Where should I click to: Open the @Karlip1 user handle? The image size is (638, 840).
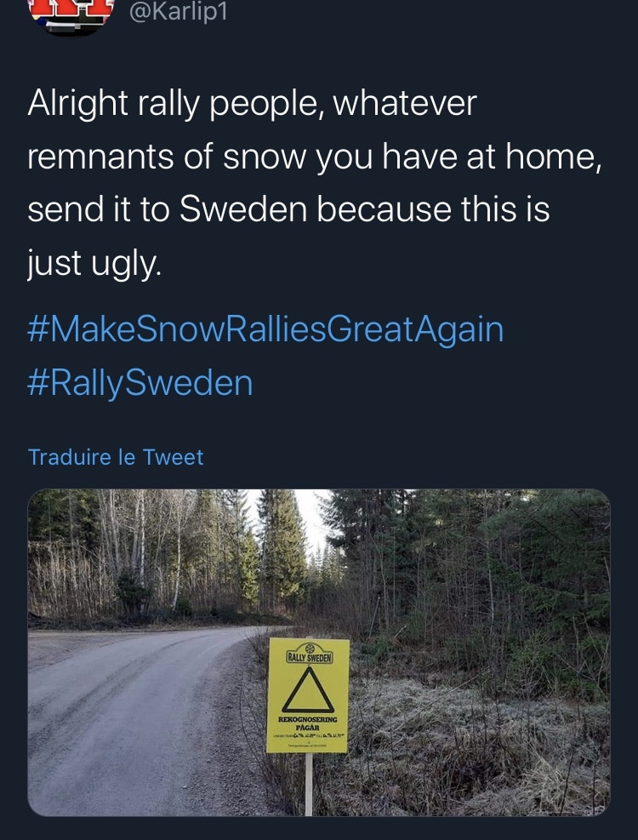(178, 12)
